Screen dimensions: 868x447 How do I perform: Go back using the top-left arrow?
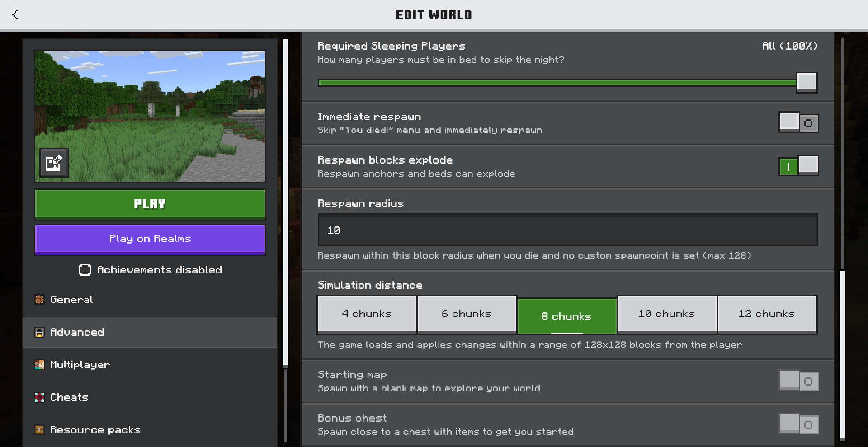coord(15,15)
